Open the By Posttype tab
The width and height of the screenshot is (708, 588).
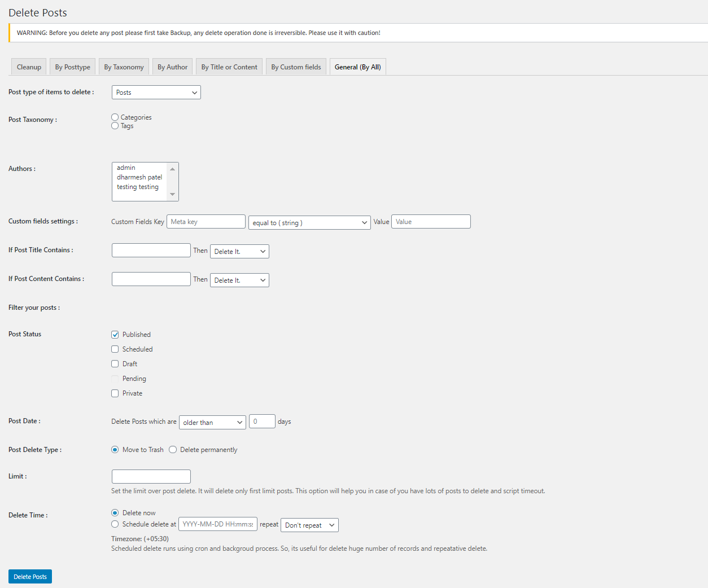(x=72, y=66)
